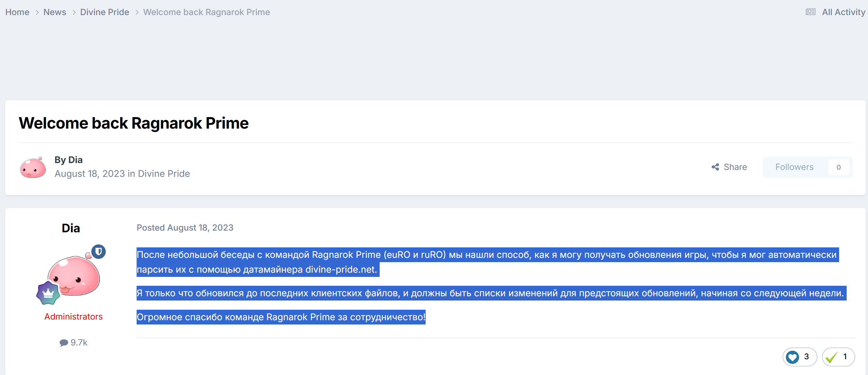Click the Followers button
The image size is (868, 375).
pos(794,167)
